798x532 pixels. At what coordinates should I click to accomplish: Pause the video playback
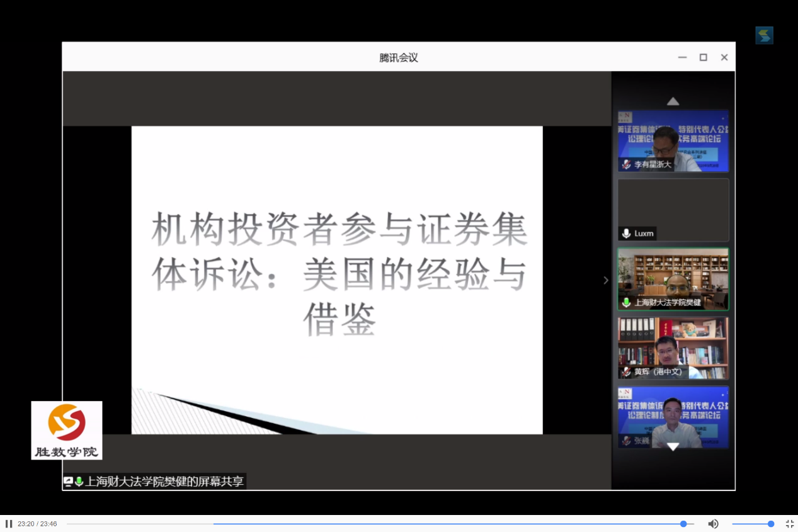coord(9,524)
